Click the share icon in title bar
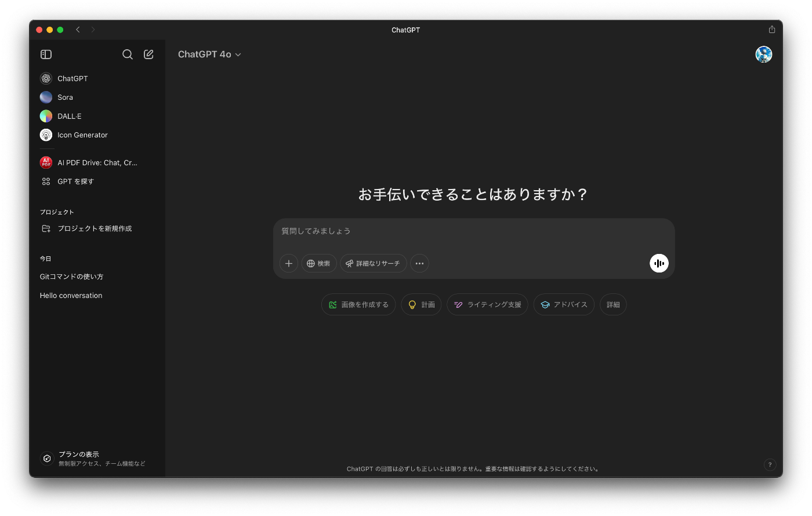 [x=772, y=30]
